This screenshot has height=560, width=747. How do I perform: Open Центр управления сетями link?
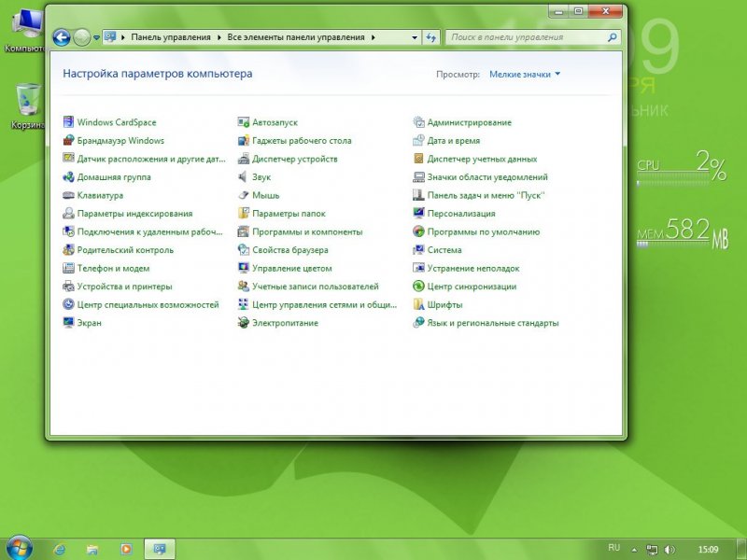[x=324, y=305]
